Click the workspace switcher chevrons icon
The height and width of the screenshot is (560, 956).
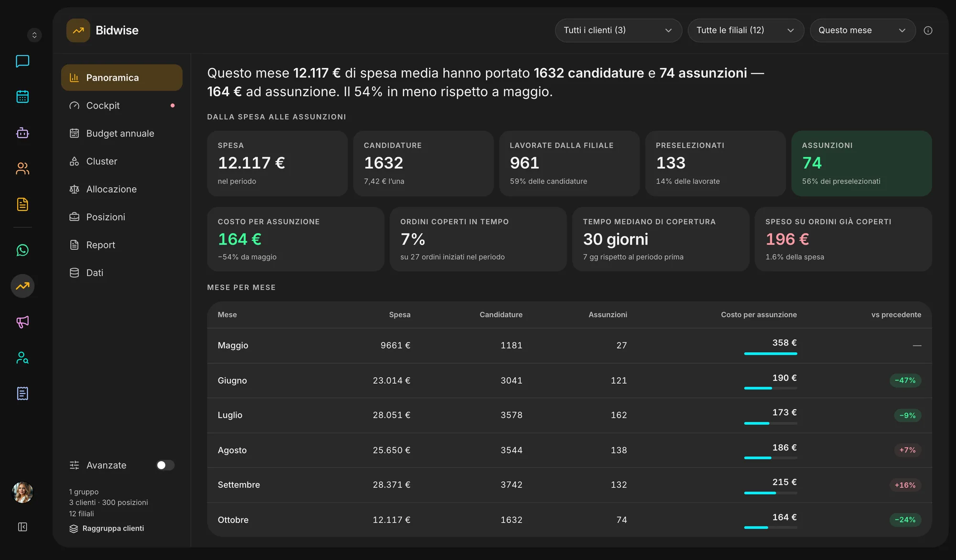click(34, 35)
